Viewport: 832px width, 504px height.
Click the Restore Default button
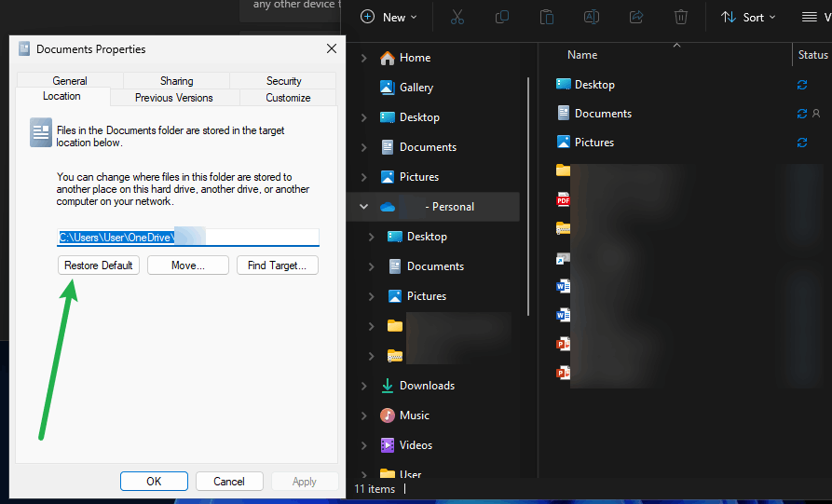click(x=99, y=266)
